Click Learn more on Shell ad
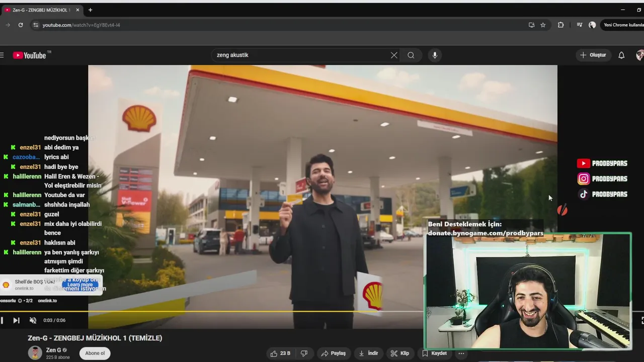Screen dimensions: 644x362 coord(80,285)
